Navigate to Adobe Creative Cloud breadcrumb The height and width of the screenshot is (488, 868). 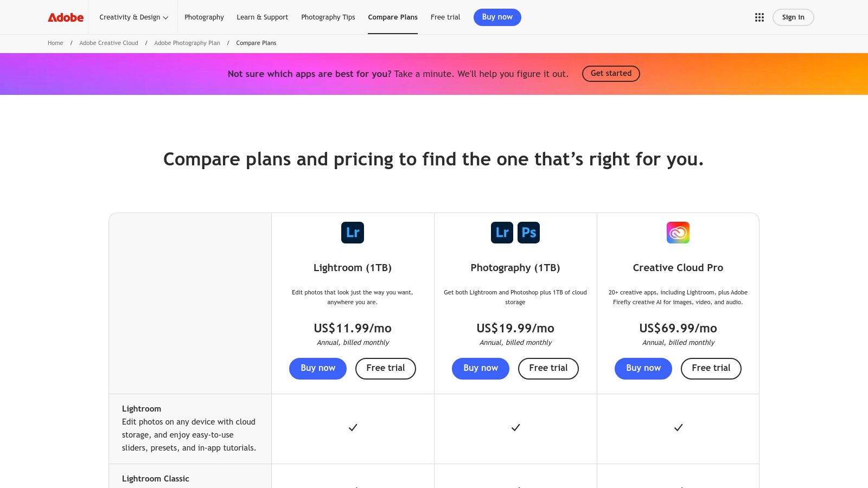coord(108,43)
